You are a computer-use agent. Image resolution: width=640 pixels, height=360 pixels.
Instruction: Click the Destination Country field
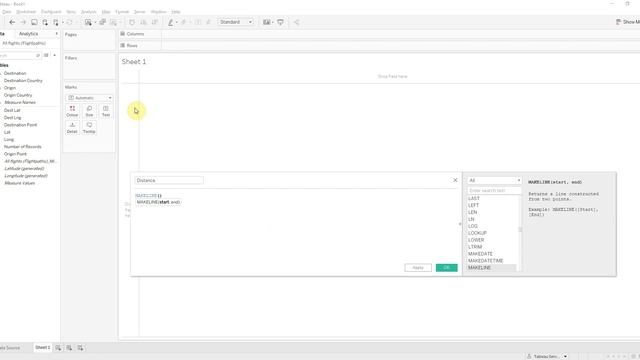[x=23, y=81]
